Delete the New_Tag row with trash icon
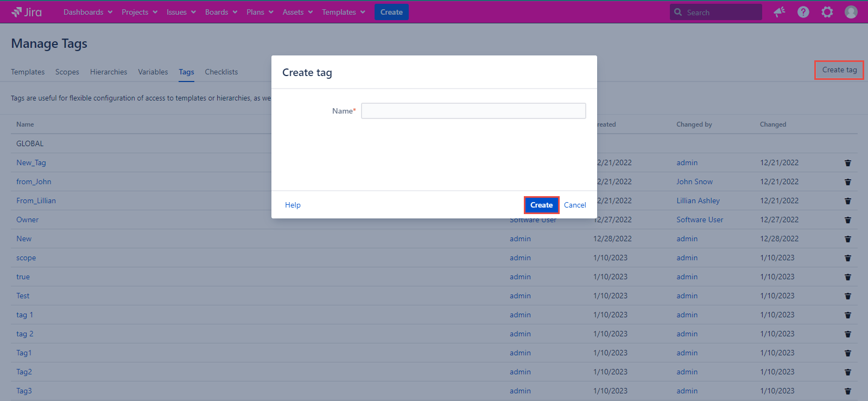Screen dimensions: 868x401 pyautogui.click(x=847, y=163)
